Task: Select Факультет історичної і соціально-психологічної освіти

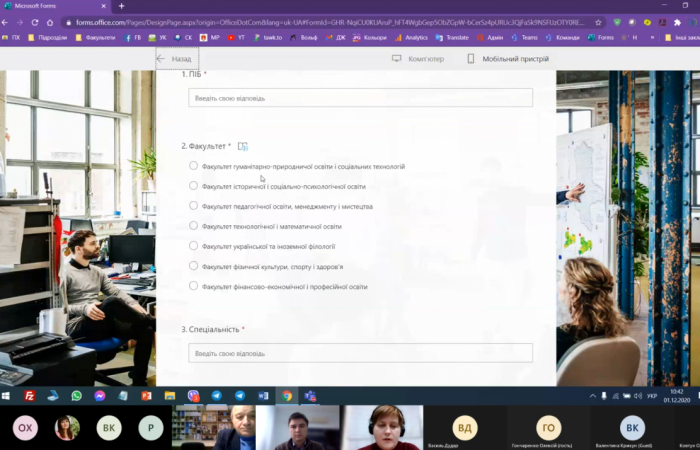Action: (193, 186)
